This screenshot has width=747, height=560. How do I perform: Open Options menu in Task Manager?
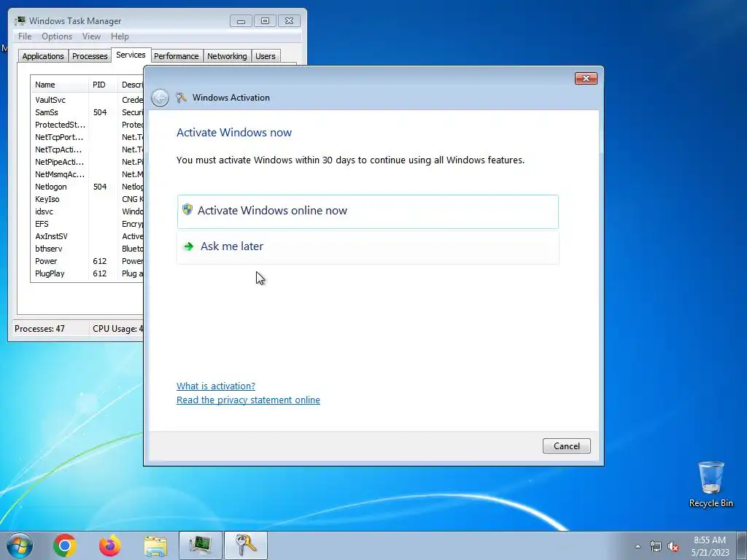(57, 36)
